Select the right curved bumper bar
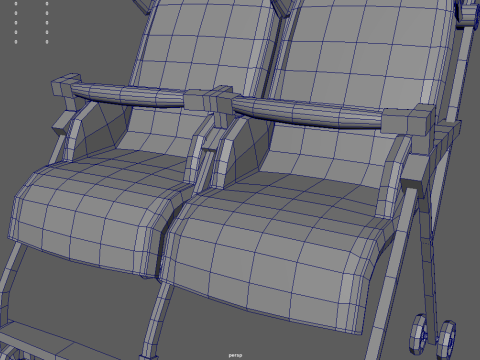 coord(307,113)
